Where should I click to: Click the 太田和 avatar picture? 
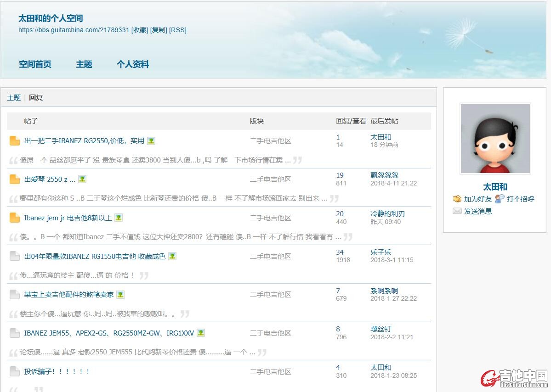pyautogui.click(x=495, y=139)
